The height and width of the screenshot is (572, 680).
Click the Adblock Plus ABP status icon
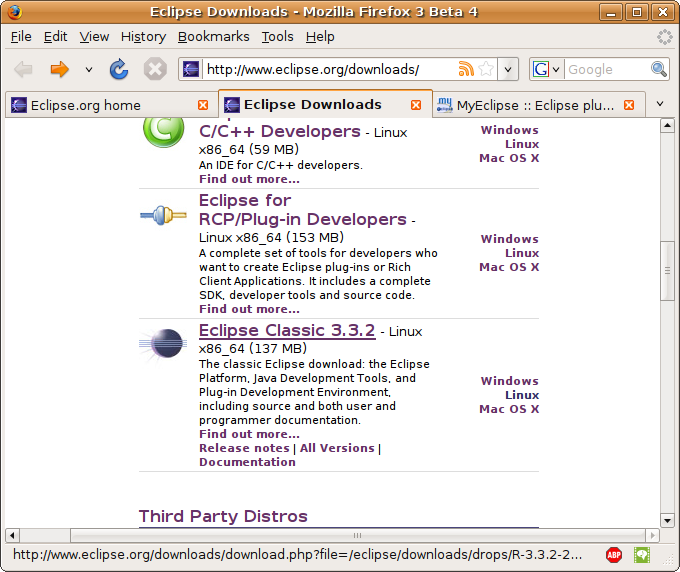(614, 555)
